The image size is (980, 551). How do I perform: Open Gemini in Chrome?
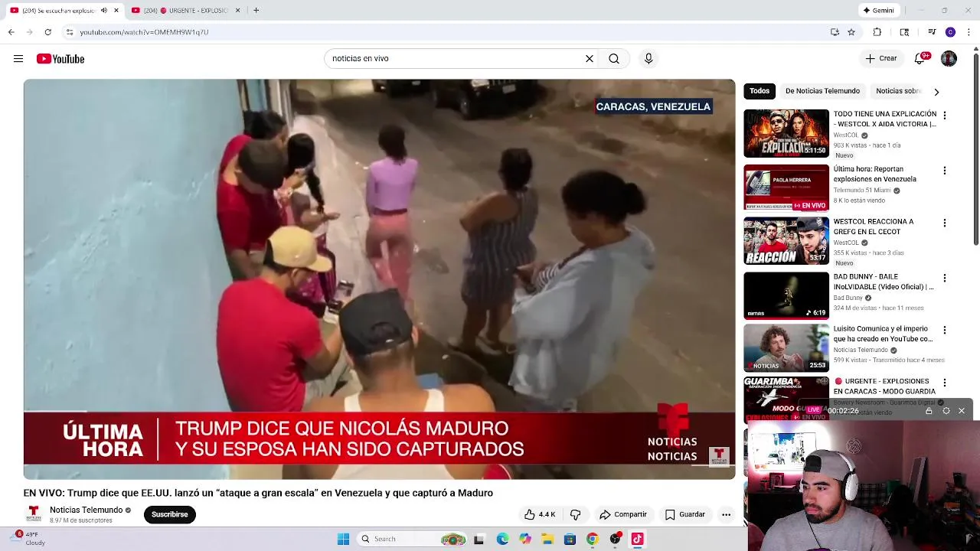pyautogui.click(x=879, y=11)
